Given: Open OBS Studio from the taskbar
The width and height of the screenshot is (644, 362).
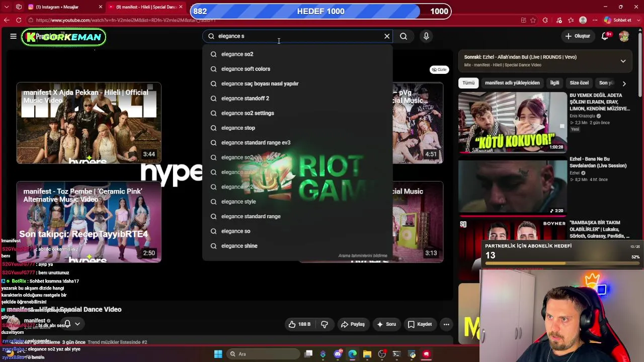Looking at the screenshot, I should pos(382,354).
